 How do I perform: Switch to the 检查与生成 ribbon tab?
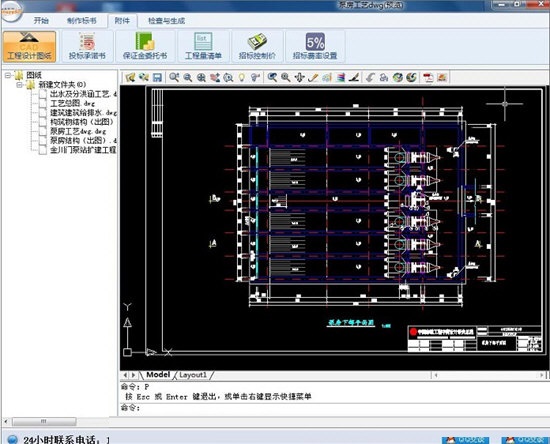click(x=167, y=21)
